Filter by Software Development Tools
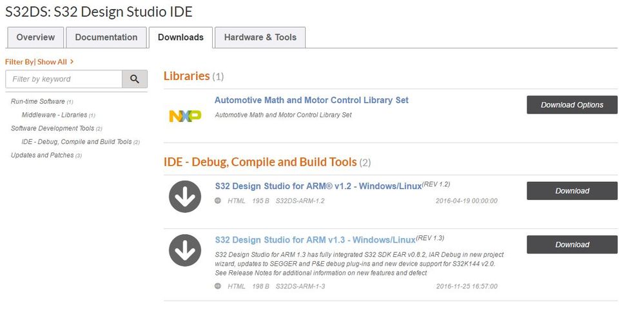The height and width of the screenshot is (309, 644). pyautogui.click(x=52, y=128)
